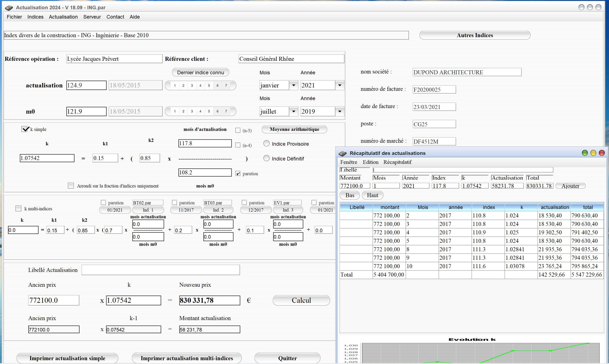Click the Moyenne arithmétique button
The width and height of the screenshot is (609, 364).
(x=295, y=129)
